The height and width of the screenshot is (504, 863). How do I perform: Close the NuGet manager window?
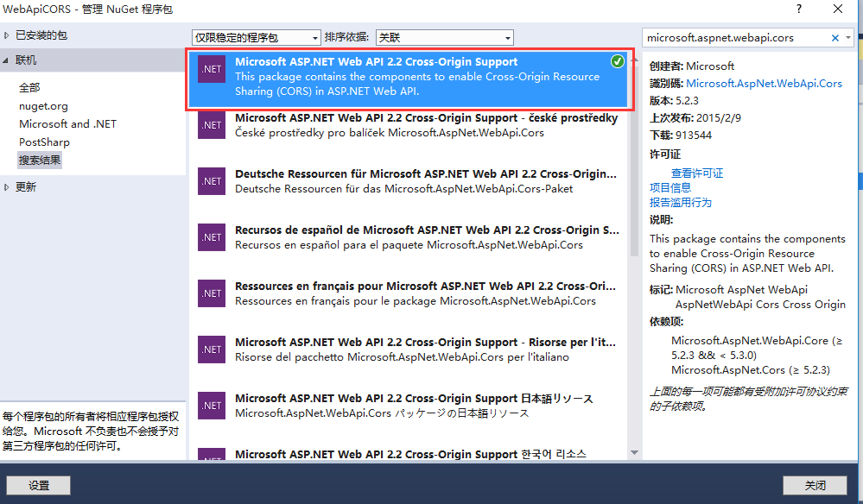tap(838, 9)
